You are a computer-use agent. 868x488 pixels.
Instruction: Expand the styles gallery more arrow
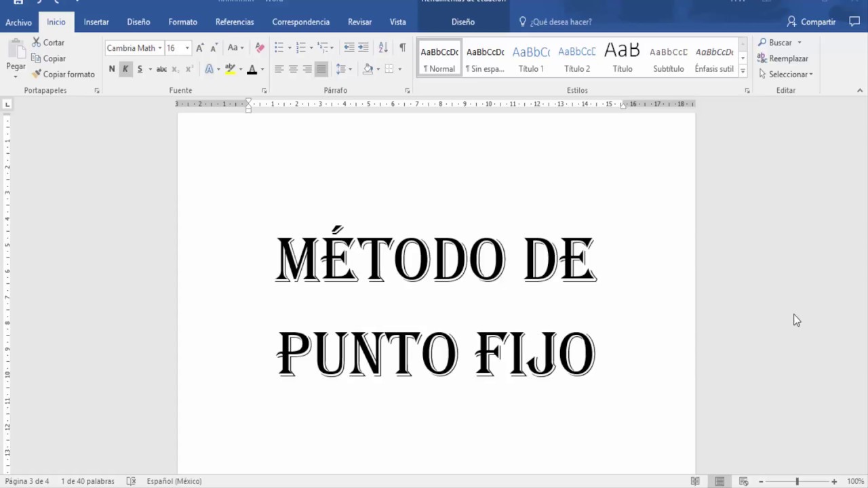[743, 70]
